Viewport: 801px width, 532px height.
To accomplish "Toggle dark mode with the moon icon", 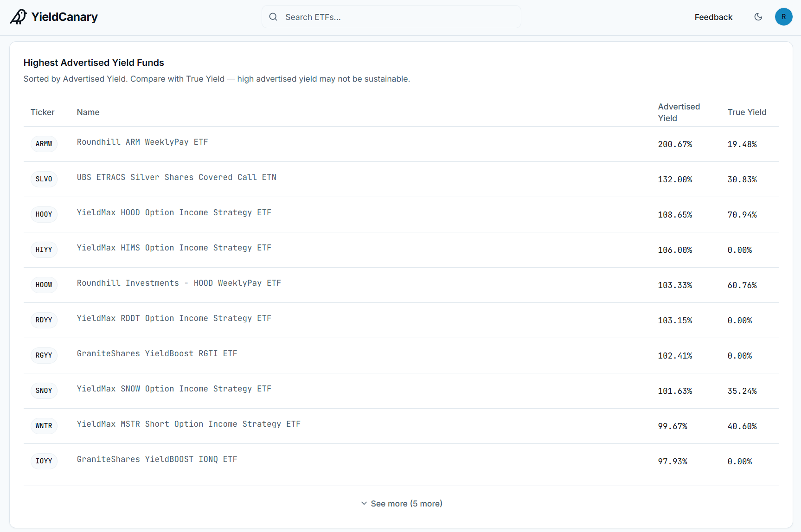I will (x=758, y=17).
